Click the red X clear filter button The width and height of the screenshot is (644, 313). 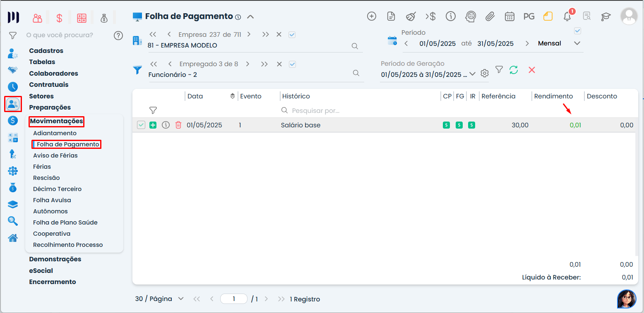click(x=532, y=70)
